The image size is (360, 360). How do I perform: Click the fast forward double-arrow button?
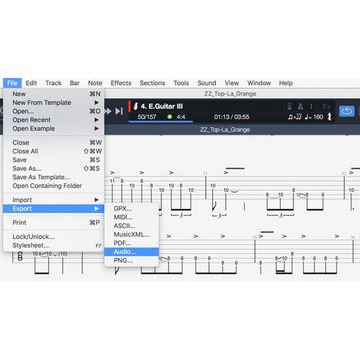(108, 111)
